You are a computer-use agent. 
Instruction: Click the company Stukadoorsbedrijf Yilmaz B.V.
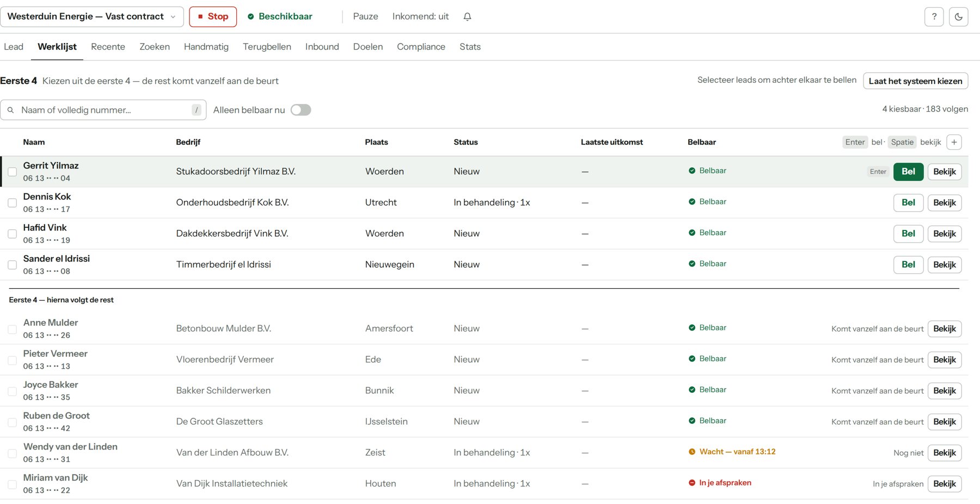point(236,172)
